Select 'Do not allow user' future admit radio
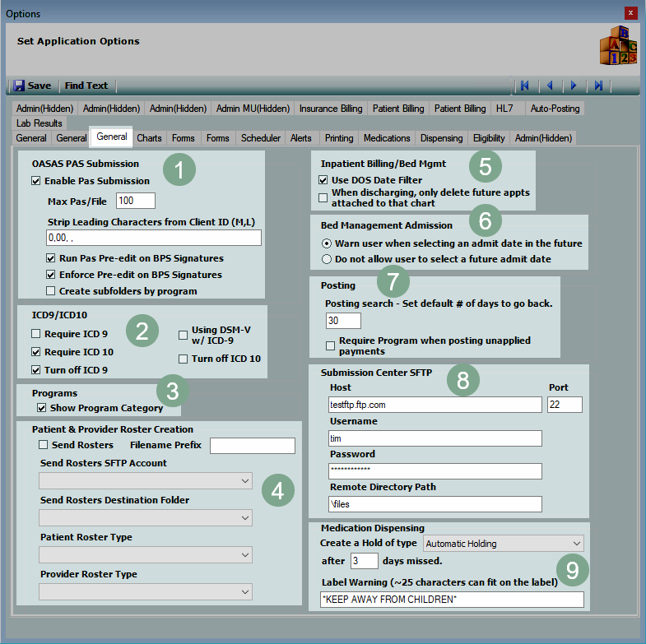The height and width of the screenshot is (644, 646). [x=327, y=259]
